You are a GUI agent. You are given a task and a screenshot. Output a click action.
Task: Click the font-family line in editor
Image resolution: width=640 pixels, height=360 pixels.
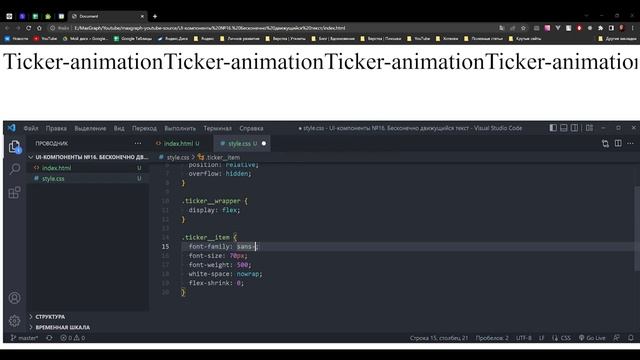tap(223, 247)
